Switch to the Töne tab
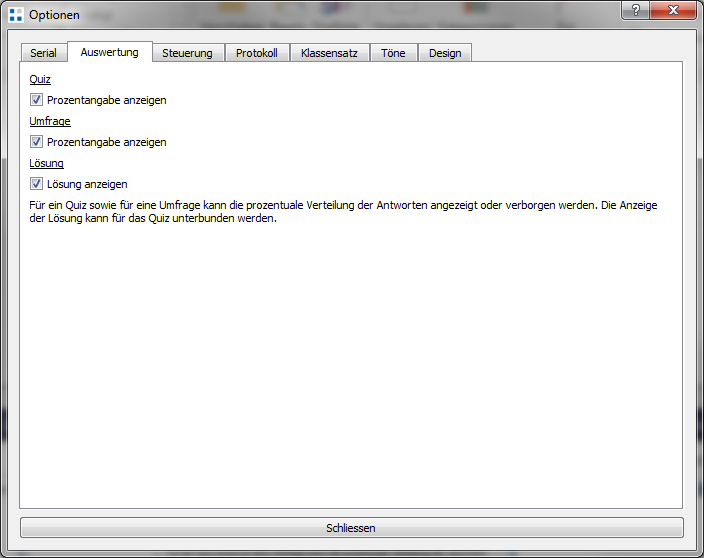This screenshot has height=558, width=704. coord(393,53)
